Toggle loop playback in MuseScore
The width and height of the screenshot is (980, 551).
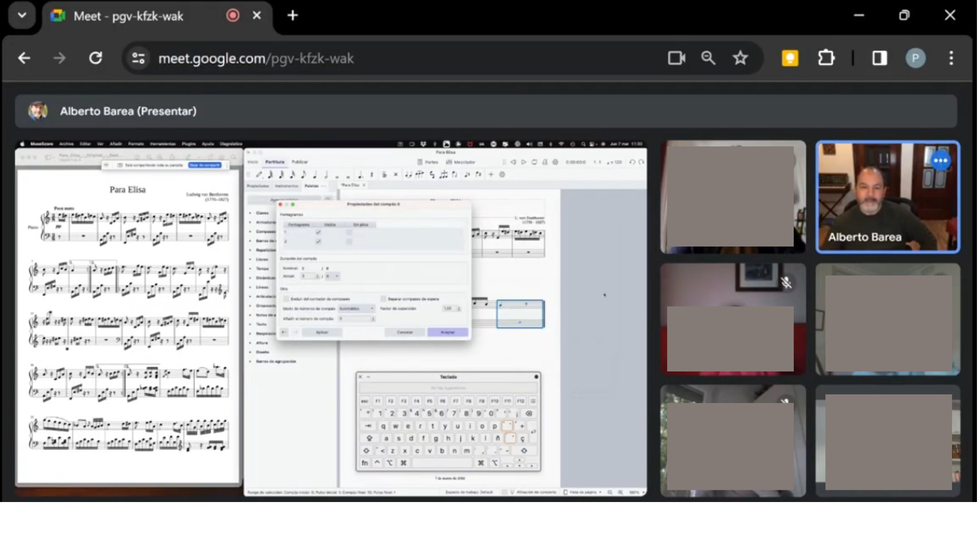534,162
